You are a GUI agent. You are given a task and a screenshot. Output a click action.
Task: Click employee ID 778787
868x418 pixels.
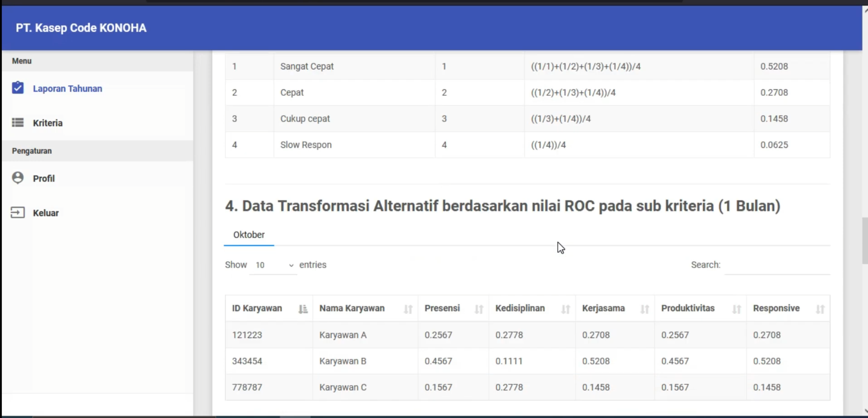247,387
